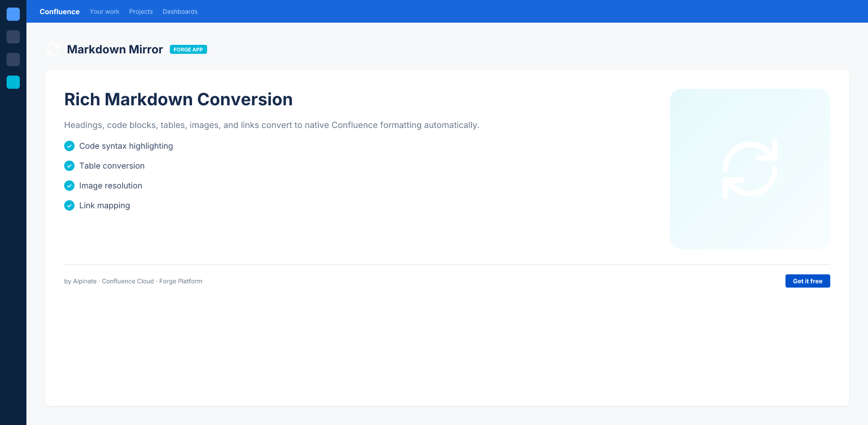Click the third sidebar icon
This screenshot has width=868, height=425.
(13, 59)
